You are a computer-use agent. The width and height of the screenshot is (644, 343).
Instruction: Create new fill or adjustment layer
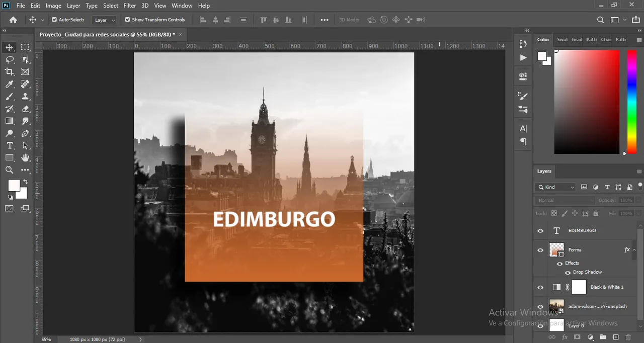591,337
